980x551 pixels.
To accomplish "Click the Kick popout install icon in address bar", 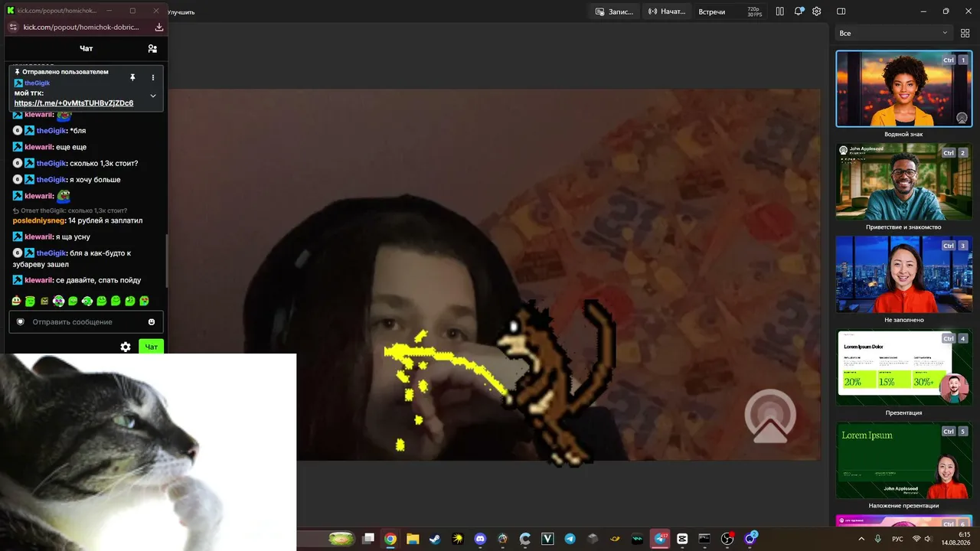I will pyautogui.click(x=159, y=27).
